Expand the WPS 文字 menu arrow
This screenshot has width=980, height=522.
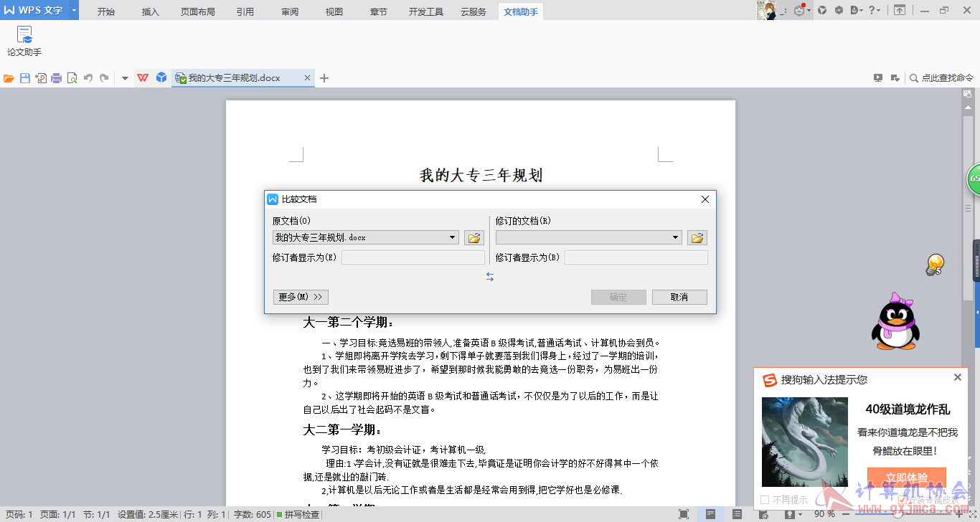(74, 10)
